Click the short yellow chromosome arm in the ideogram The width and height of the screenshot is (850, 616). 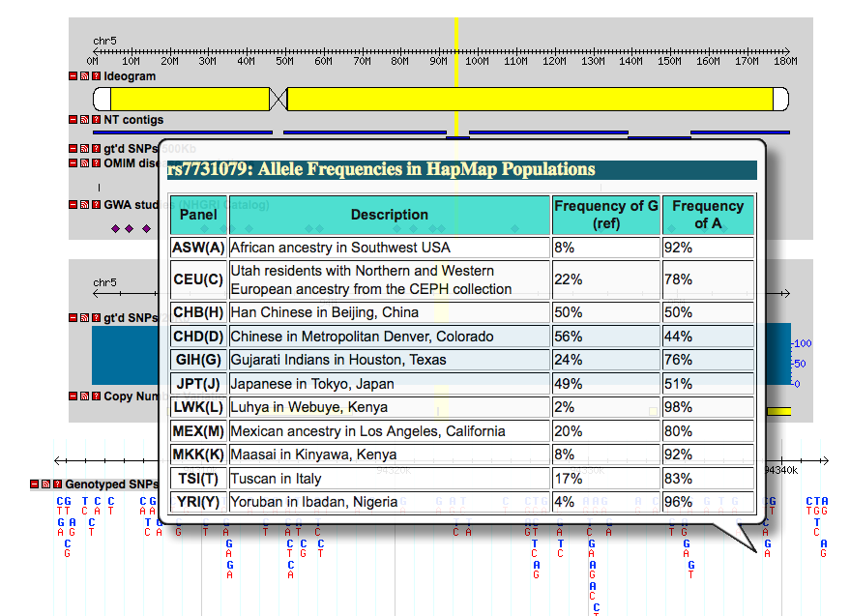190,100
